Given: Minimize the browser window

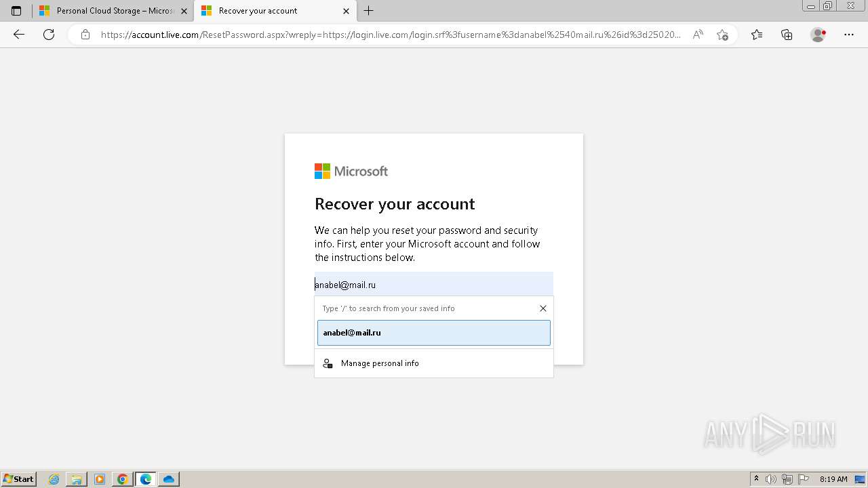Looking at the screenshot, I should click(811, 5).
